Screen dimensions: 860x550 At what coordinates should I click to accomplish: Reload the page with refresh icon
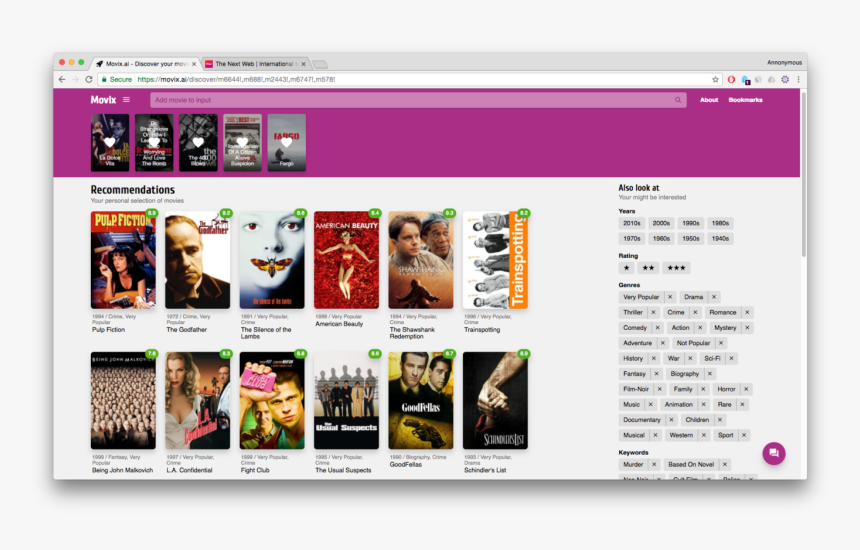coord(89,80)
